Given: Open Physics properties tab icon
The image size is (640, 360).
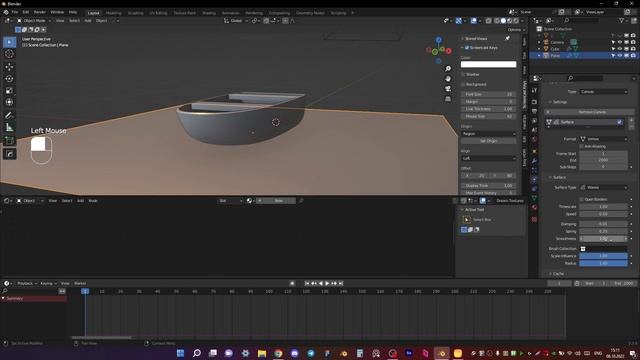Looking at the screenshot, I should (x=534, y=180).
